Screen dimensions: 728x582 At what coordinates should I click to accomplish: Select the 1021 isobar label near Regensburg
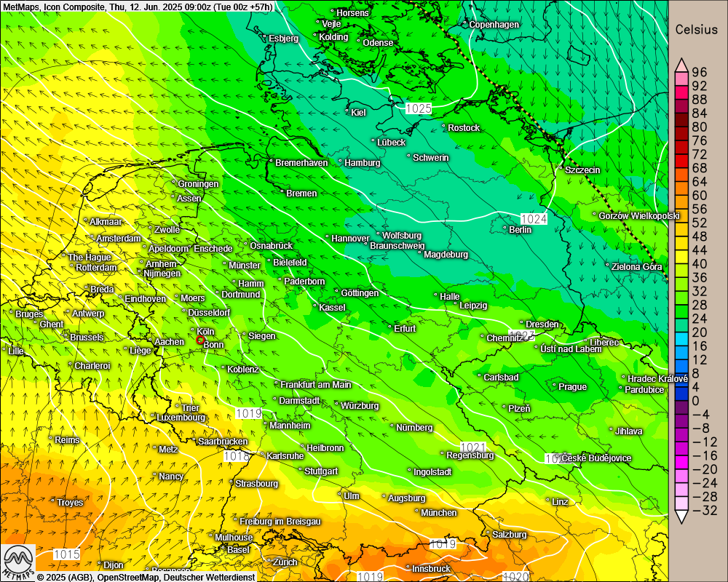(473, 446)
